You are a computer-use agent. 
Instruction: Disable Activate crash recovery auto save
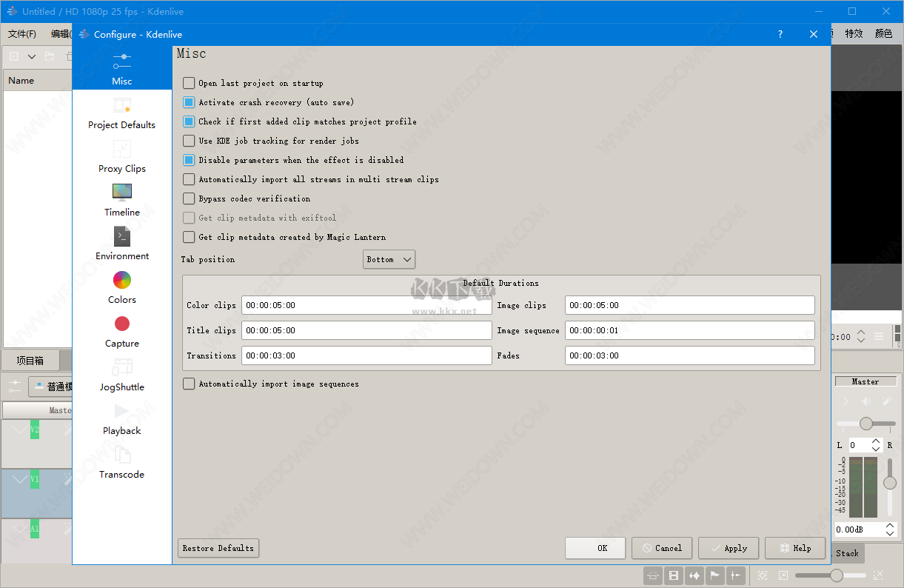pyautogui.click(x=189, y=102)
